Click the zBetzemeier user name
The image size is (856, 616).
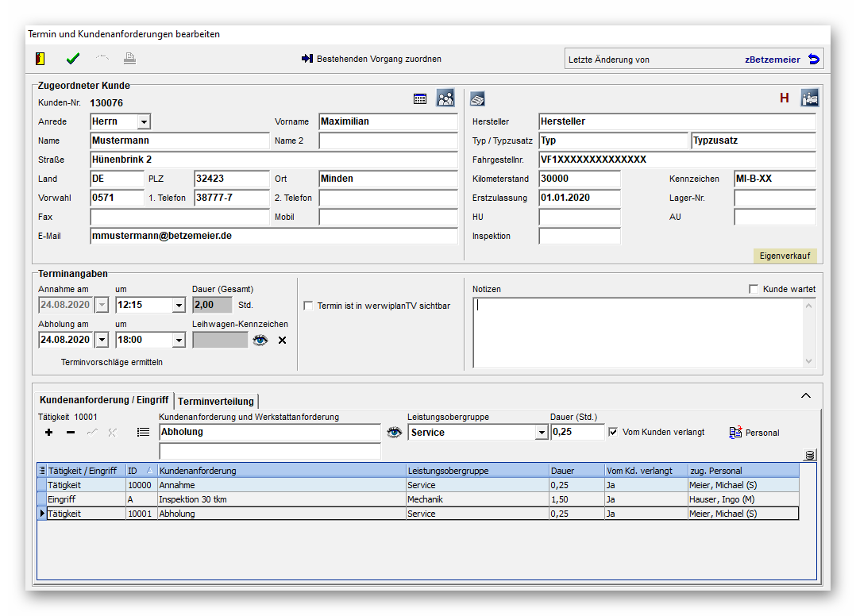tap(773, 60)
